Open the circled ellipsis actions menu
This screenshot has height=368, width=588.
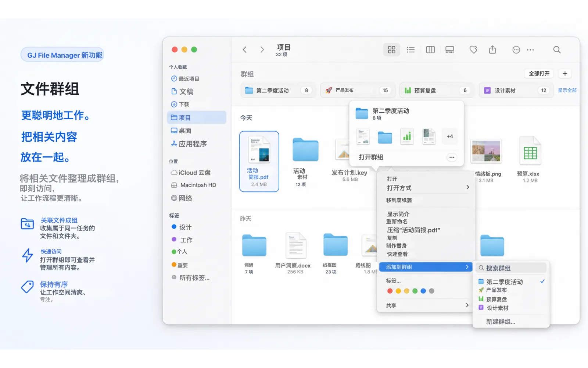[x=516, y=50]
